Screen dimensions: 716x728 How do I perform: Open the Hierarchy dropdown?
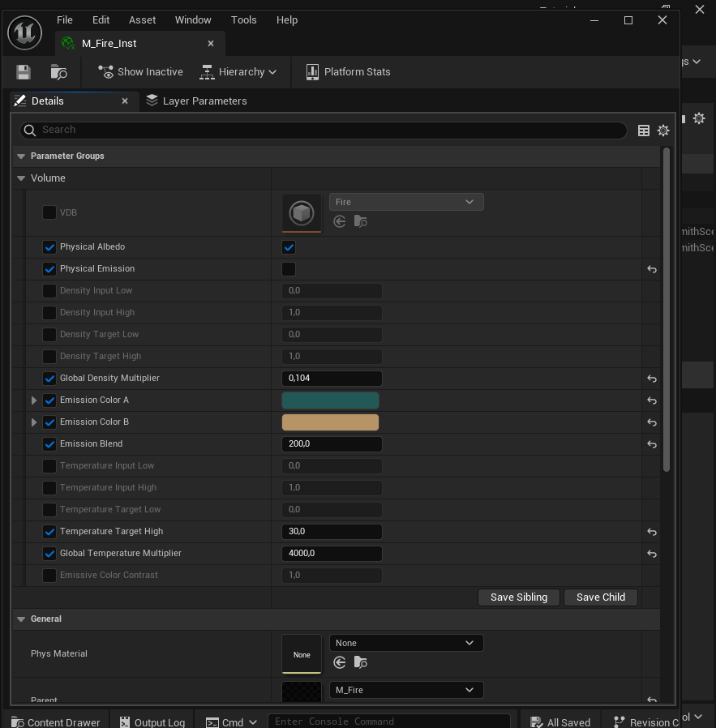pos(238,71)
